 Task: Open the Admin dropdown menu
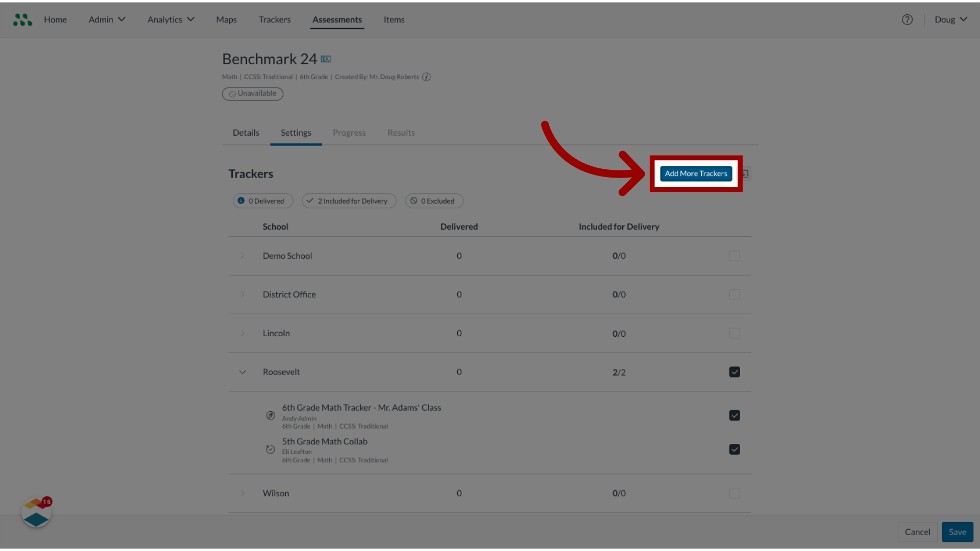[107, 19]
